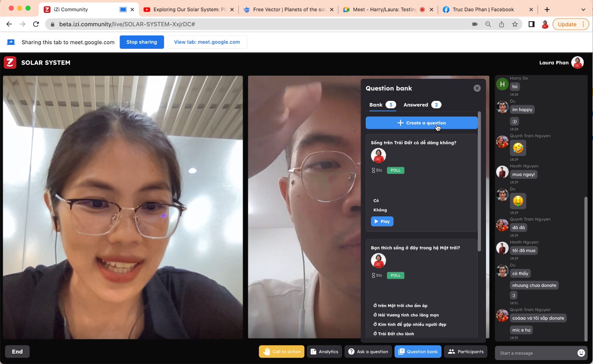Select the Có poll option
Screen dimensions: 593x364
click(x=376, y=201)
